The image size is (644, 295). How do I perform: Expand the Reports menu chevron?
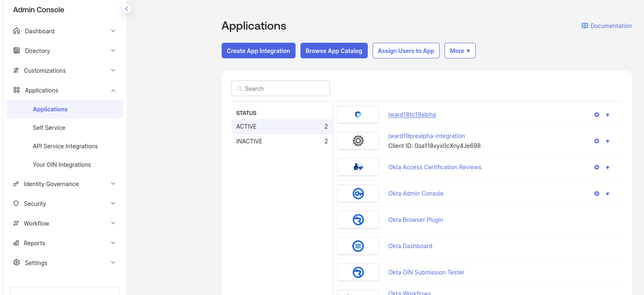(113, 243)
